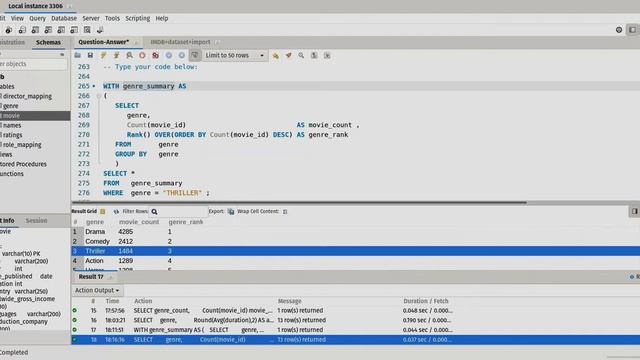This screenshot has width=640, height=360.
Task: Click the Result Grid button
Action: pos(88,211)
